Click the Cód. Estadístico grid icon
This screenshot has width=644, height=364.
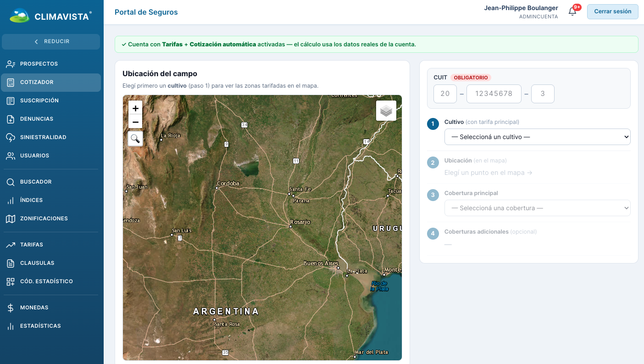[11, 281]
